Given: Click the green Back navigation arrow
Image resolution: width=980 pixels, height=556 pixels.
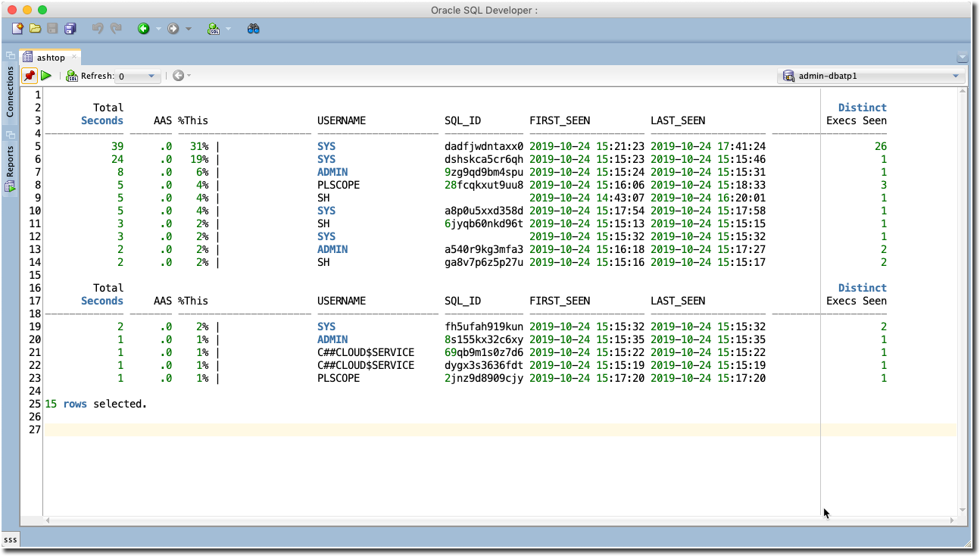Looking at the screenshot, I should coord(143,29).
